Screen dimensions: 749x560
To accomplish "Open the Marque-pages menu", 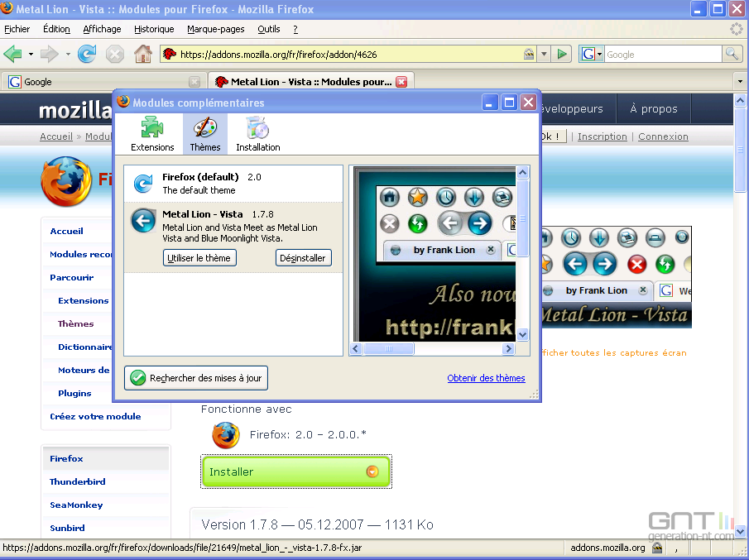I will (215, 29).
